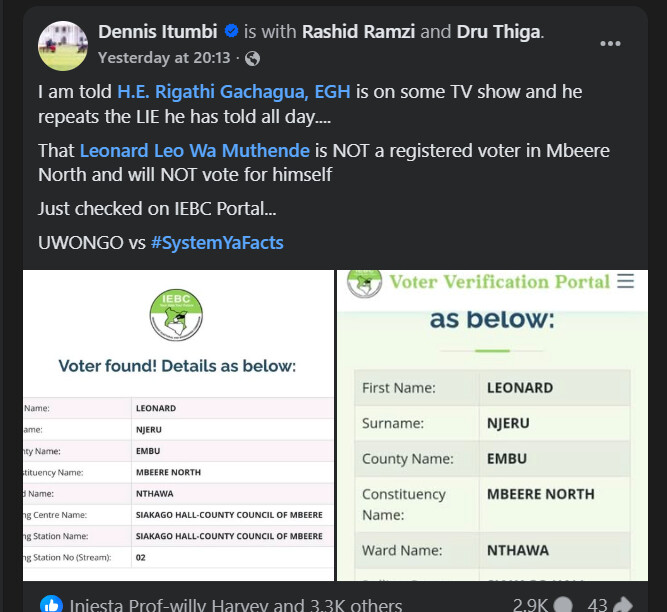This screenshot has height=612, width=667.
Task: Click the small IEBC logo in right image
Action: [364, 282]
